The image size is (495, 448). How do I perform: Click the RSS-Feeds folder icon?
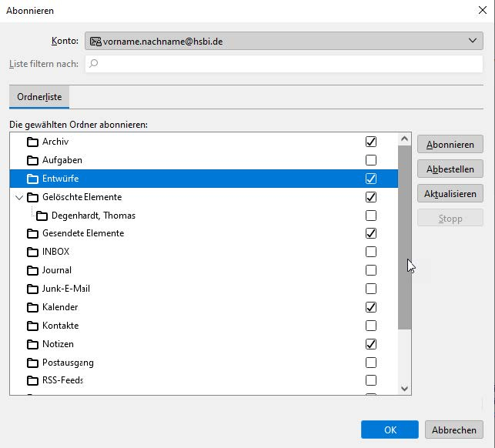click(x=32, y=380)
